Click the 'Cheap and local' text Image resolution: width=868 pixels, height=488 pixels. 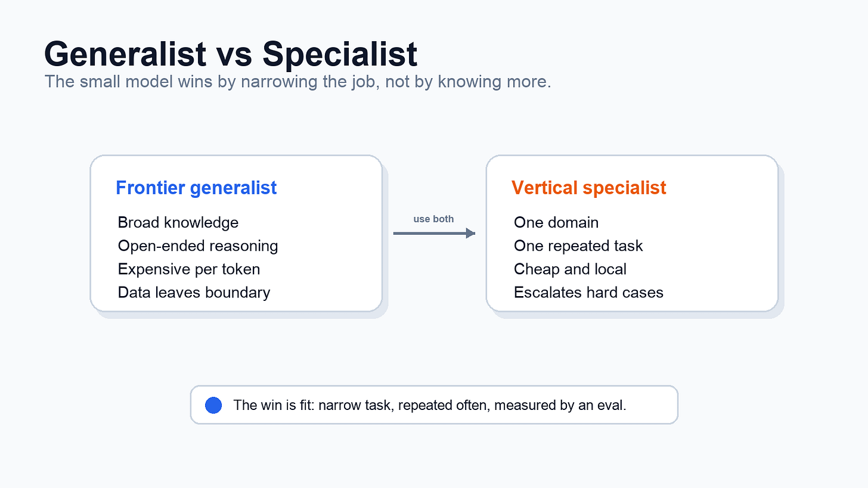tap(570, 269)
